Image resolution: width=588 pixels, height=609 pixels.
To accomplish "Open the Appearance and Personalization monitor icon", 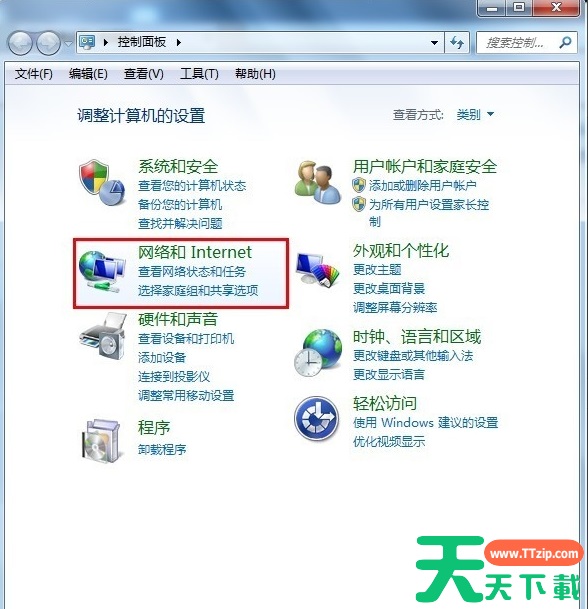I will [318, 270].
